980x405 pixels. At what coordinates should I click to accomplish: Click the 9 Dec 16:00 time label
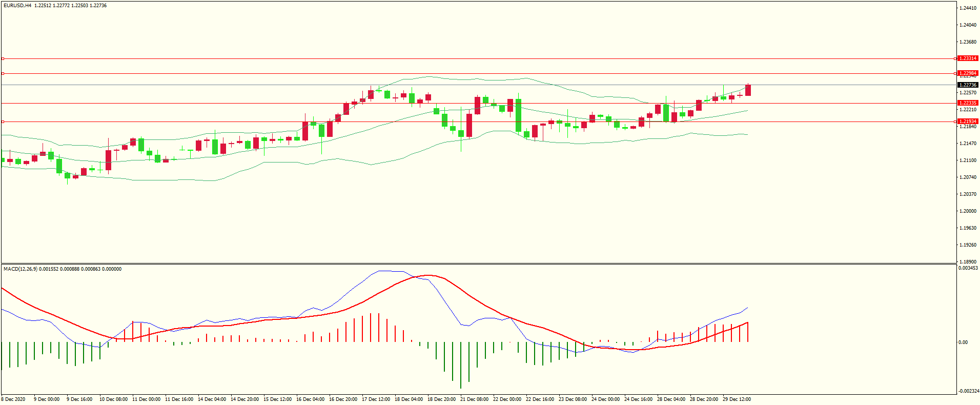pyautogui.click(x=79, y=399)
